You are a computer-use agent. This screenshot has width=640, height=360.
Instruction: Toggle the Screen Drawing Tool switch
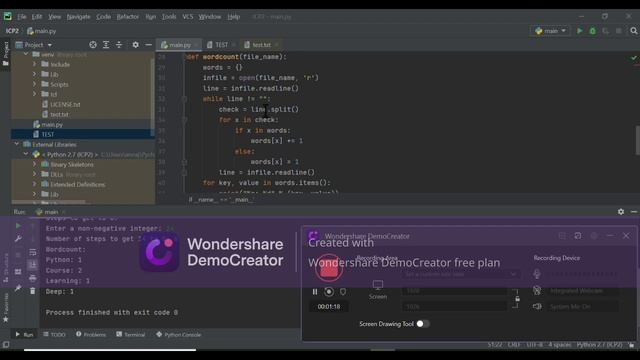click(423, 324)
